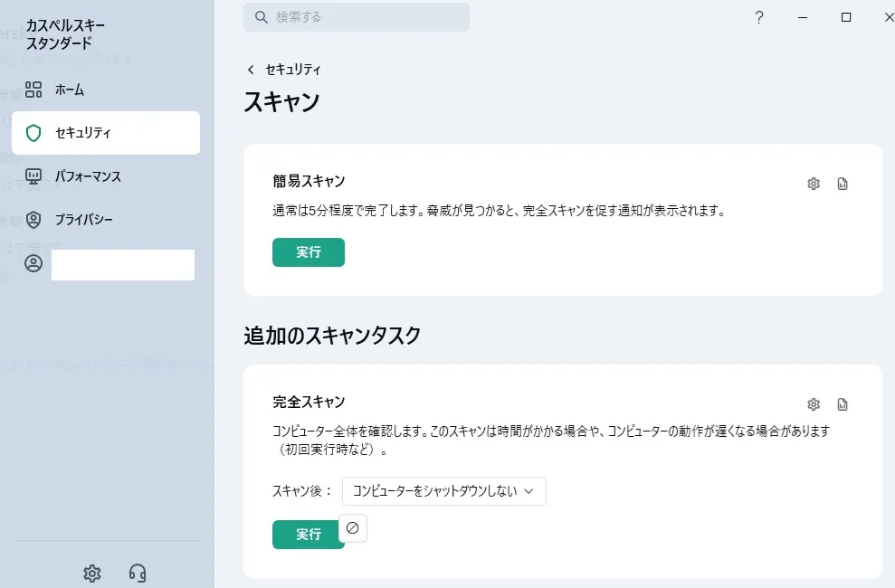Image resolution: width=895 pixels, height=588 pixels.
Task: Open 簡易スキャン settings gear
Action: 814,184
